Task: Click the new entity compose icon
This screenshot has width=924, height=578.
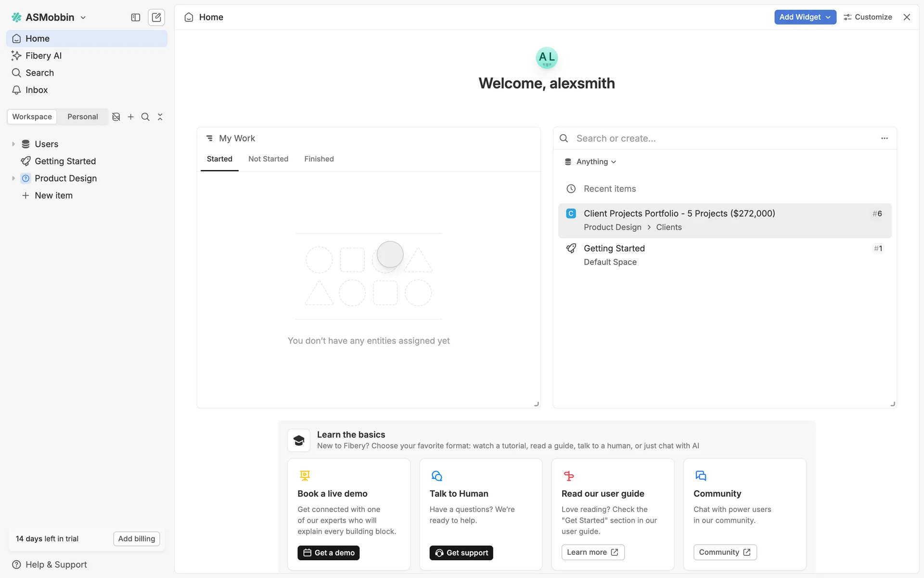Action: [x=156, y=17]
